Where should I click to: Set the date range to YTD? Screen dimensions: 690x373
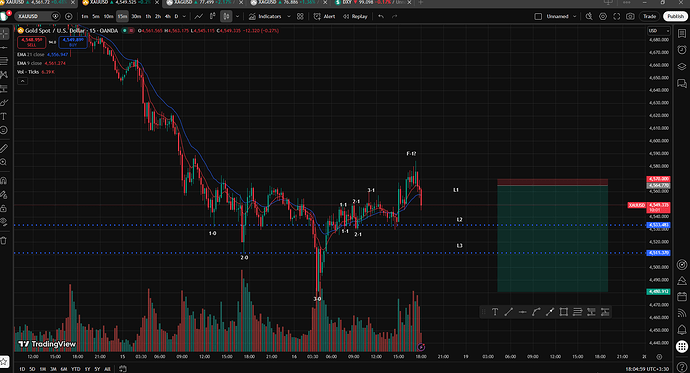tap(76, 369)
